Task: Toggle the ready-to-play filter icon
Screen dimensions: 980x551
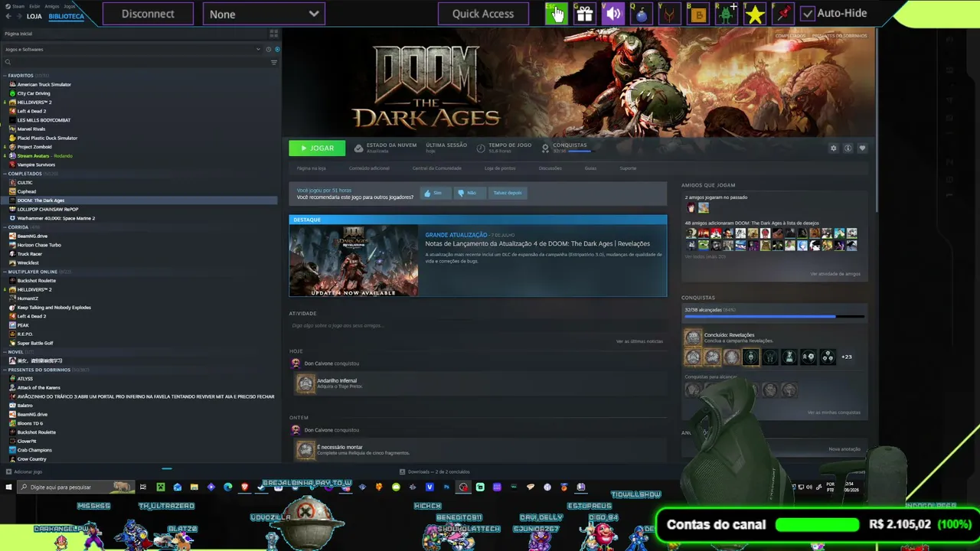Action: click(x=277, y=49)
